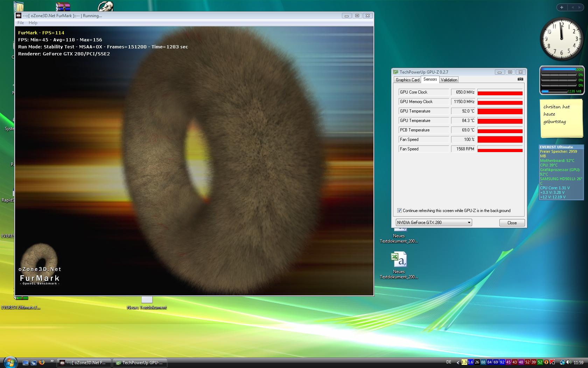
Task: Expand hidden tray icons arrow
Action: [458, 362]
